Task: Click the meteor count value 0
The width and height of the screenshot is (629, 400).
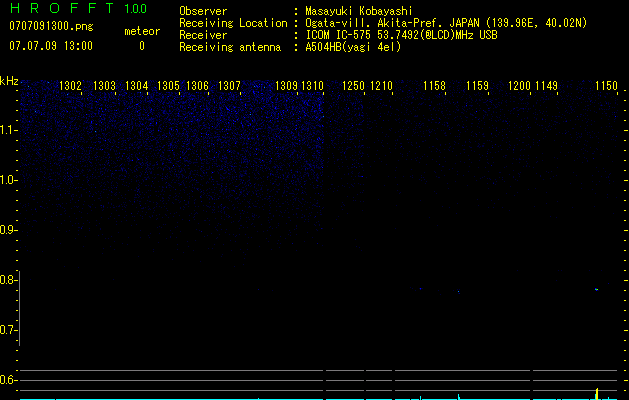Action: [x=142, y=46]
